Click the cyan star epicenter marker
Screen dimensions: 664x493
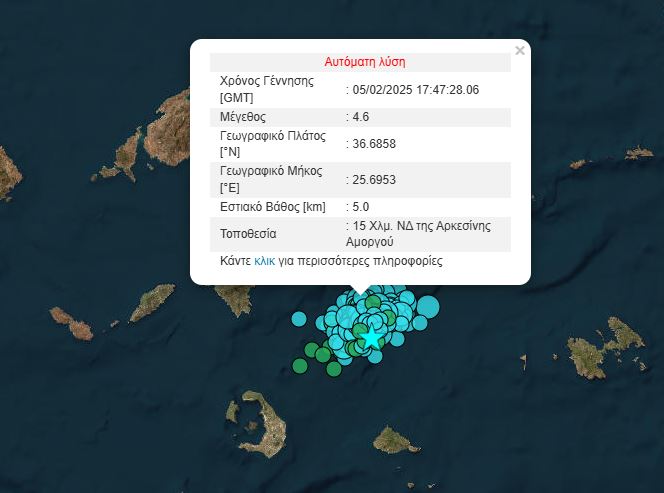pyautogui.click(x=372, y=337)
